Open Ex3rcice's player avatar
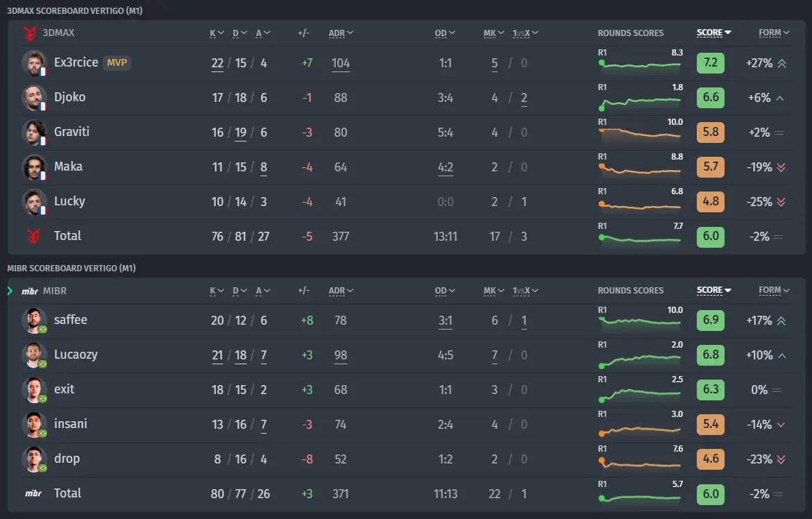Viewport: 812px width, 519px height. 34,63
